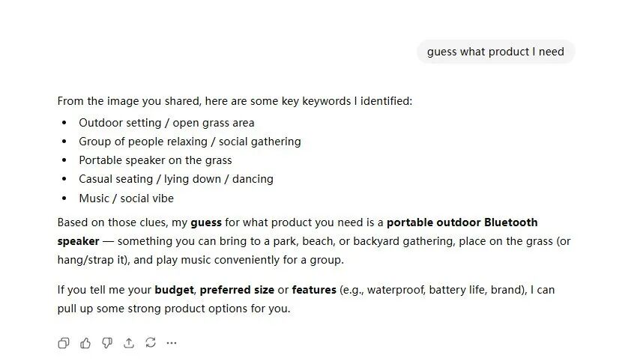Click the share response icon

129,343
